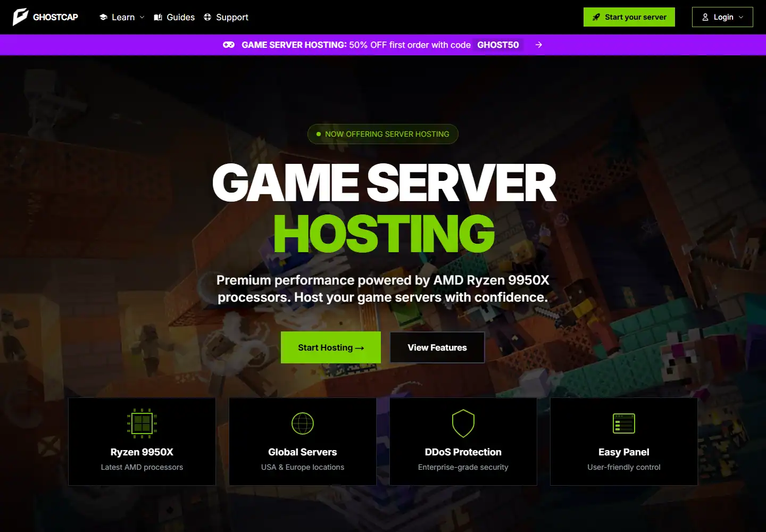Click the graduation cap icon beside Learn
Image resolution: width=766 pixels, height=532 pixels.
coord(103,17)
